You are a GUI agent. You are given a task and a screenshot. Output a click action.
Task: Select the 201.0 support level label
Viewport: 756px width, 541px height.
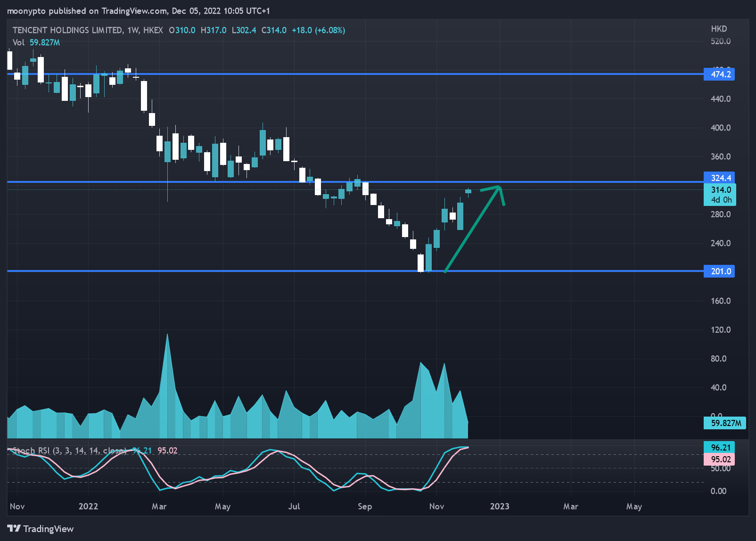pyautogui.click(x=719, y=271)
